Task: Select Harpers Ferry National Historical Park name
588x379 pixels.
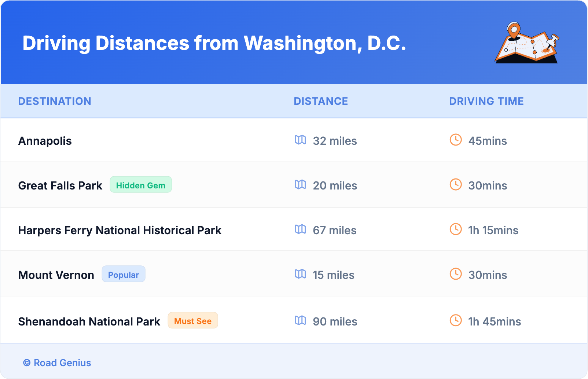Action: 120,231
